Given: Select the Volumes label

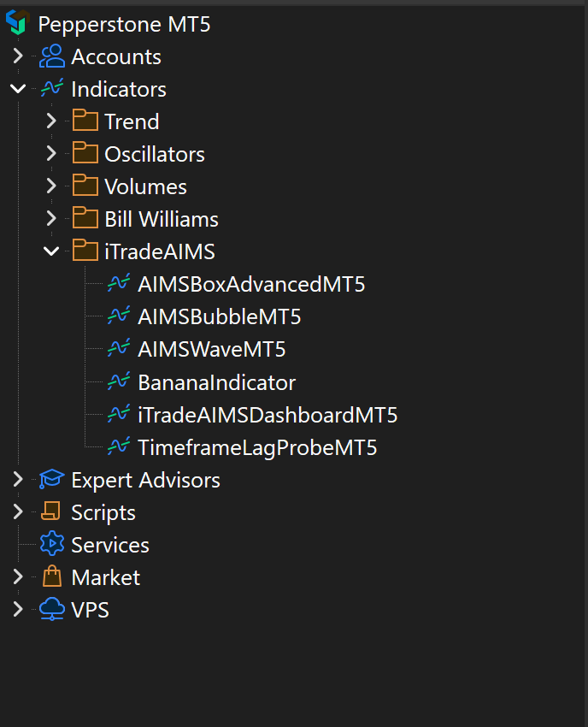Looking at the screenshot, I should [x=145, y=186].
